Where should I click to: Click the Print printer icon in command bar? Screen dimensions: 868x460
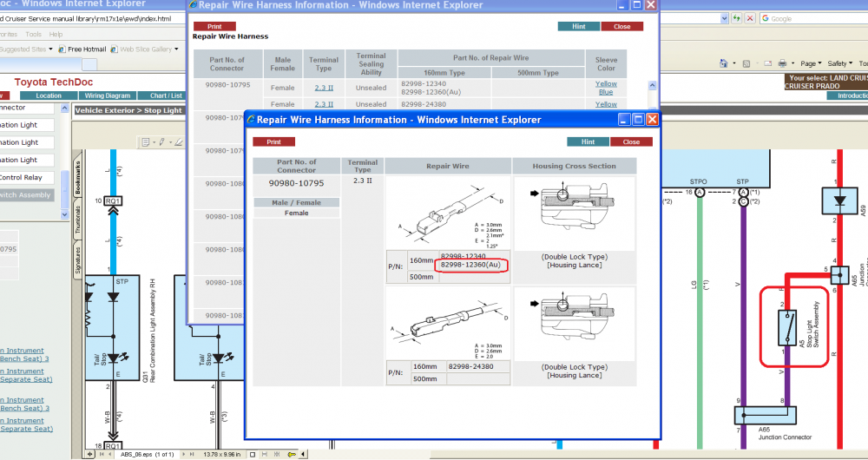(x=782, y=63)
